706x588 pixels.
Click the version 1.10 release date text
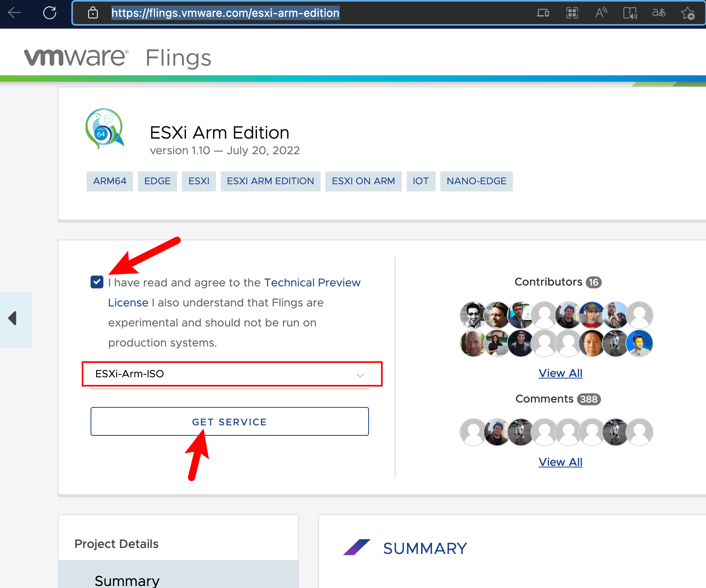[225, 150]
